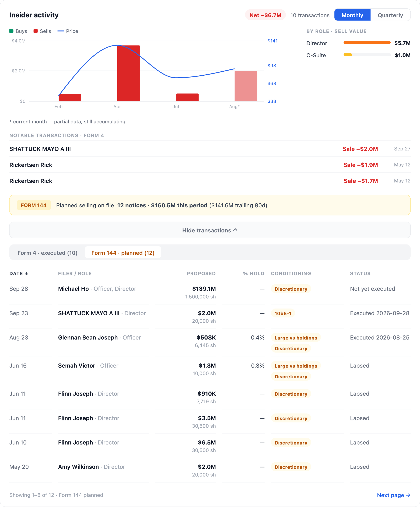Click the Status column header

360,273
